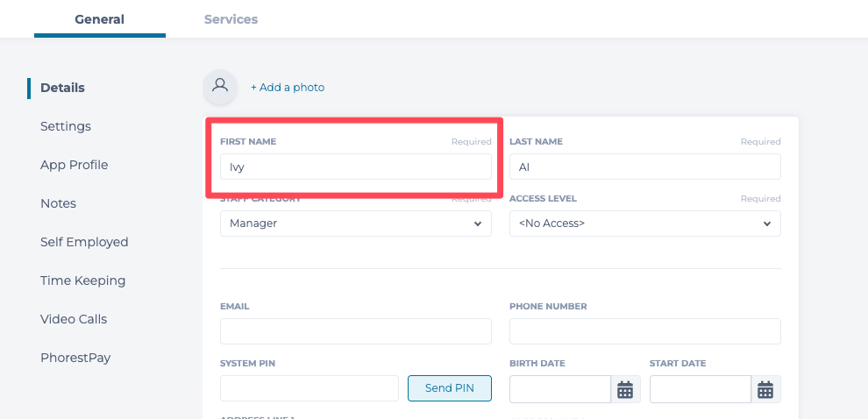This screenshot has height=419, width=868.
Task: Open the Start Date calendar picker
Action: (x=765, y=389)
